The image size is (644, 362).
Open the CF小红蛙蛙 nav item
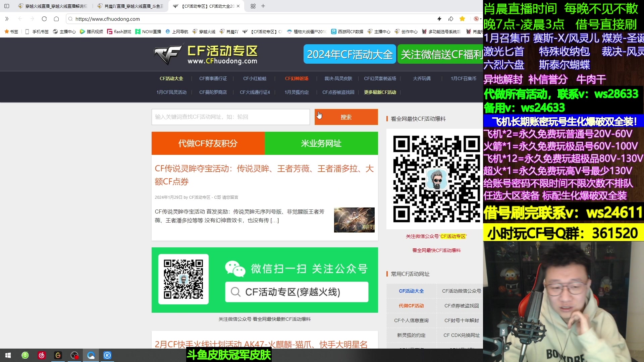tap(255, 78)
